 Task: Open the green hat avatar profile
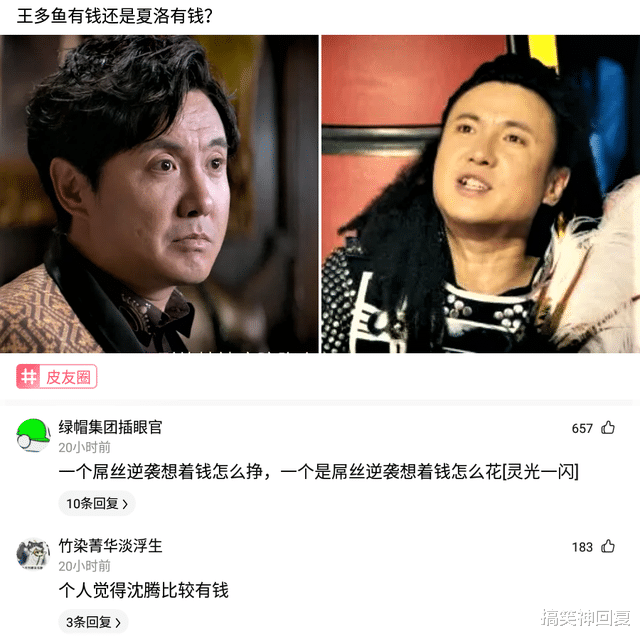pyautogui.click(x=33, y=435)
